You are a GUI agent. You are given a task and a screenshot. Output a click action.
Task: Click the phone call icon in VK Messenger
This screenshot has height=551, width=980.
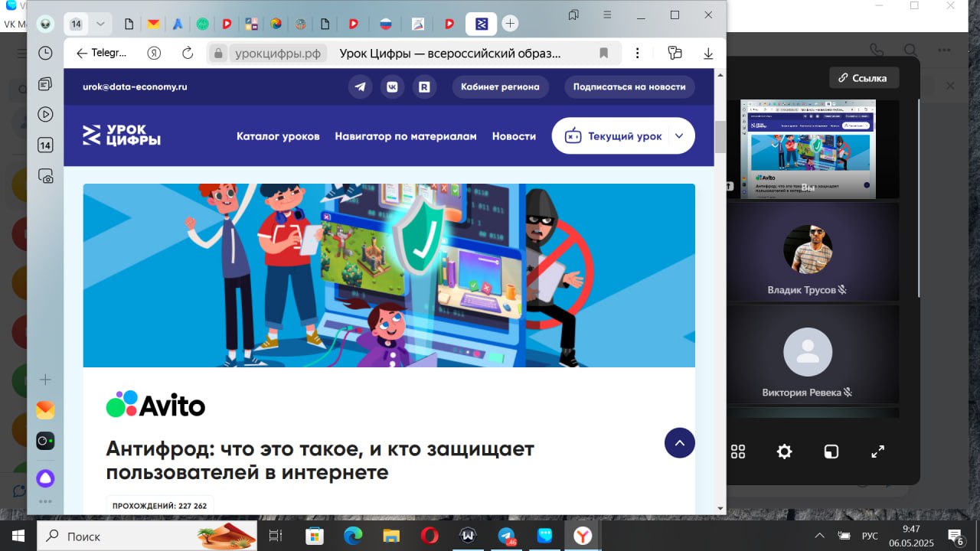pyautogui.click(x=877, y=51)
